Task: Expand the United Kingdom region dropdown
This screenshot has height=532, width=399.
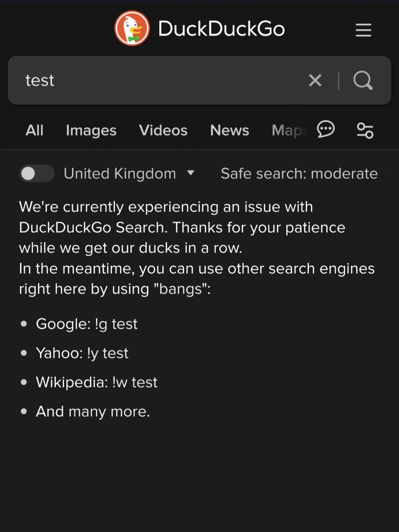Action: 129,174
